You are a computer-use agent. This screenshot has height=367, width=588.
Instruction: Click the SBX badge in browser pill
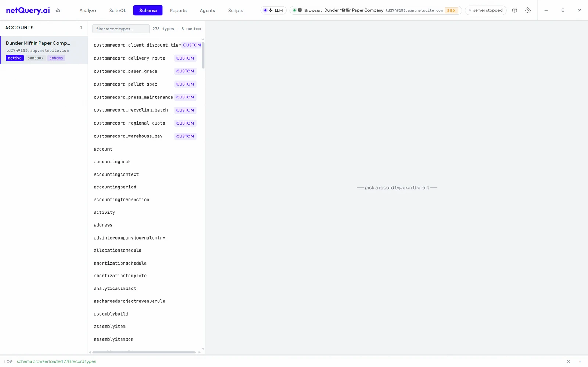(x=451, y=10)
